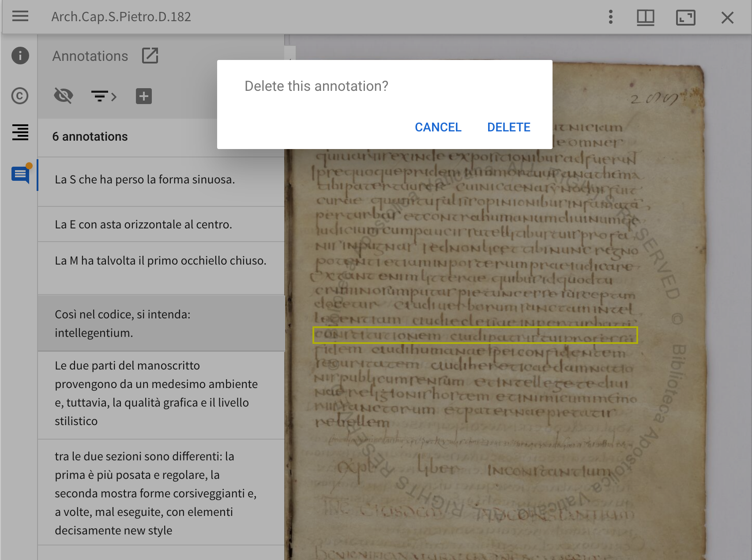Select annotation beginning 'tra le due sezioni sono differenti'
This screenshot has height=560, width=752.
coord(161,492)
